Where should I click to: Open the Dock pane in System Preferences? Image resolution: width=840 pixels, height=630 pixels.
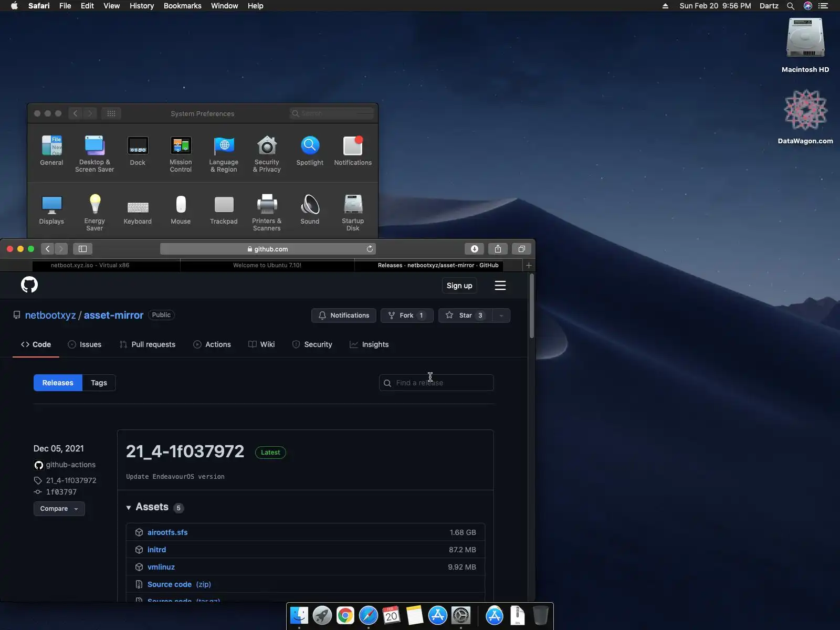pos(138,151)
